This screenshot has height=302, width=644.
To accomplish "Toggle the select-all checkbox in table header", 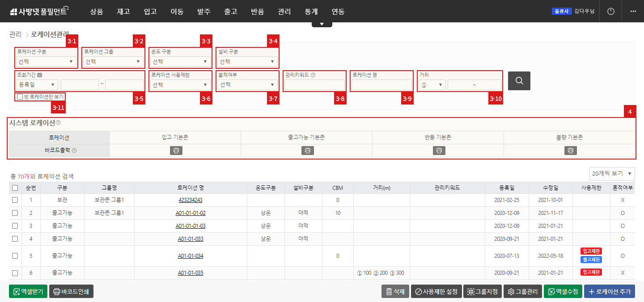I will pyautogui.click(x=15, y=188).
